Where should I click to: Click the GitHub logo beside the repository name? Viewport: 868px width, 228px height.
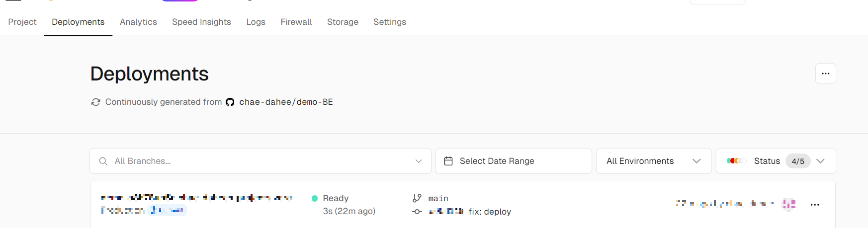(x=230, y=102)
